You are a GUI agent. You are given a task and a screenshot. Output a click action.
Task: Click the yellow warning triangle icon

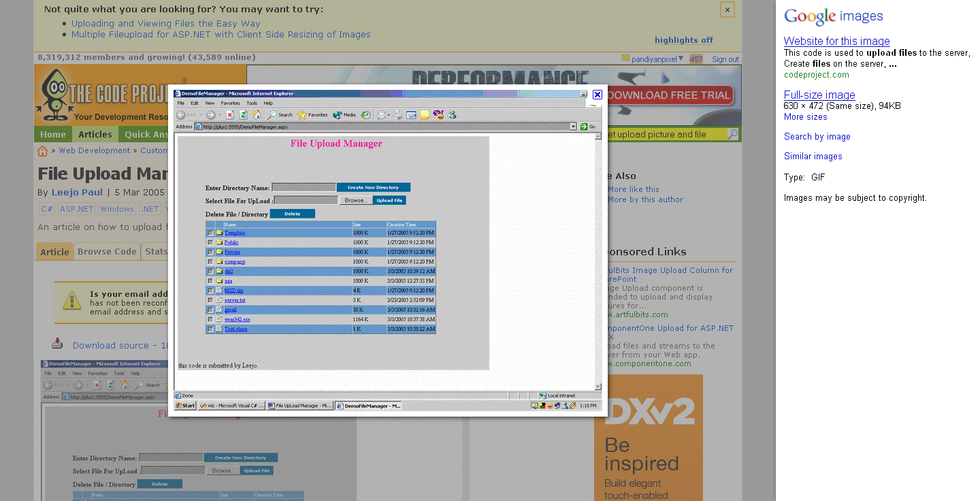coord(72,300)
